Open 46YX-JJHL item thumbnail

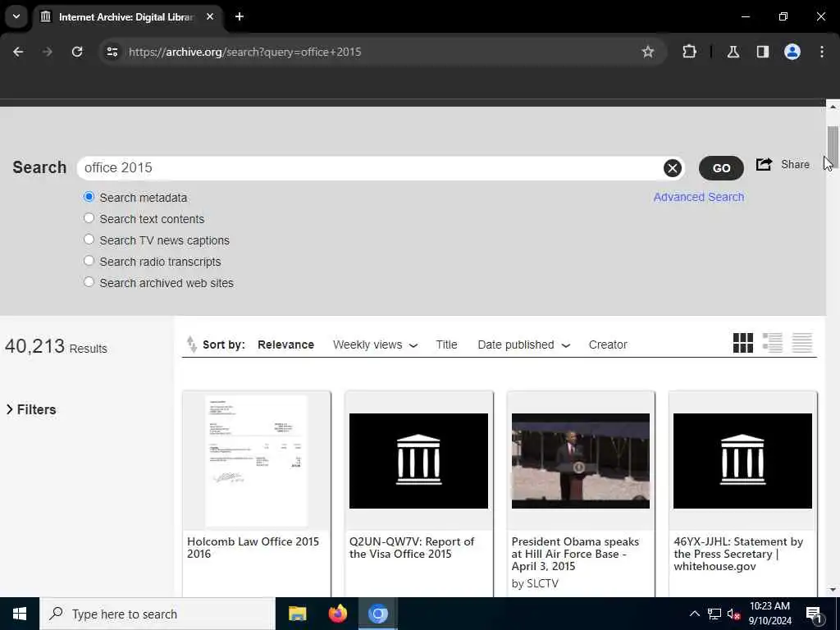[x=742, y=461]
